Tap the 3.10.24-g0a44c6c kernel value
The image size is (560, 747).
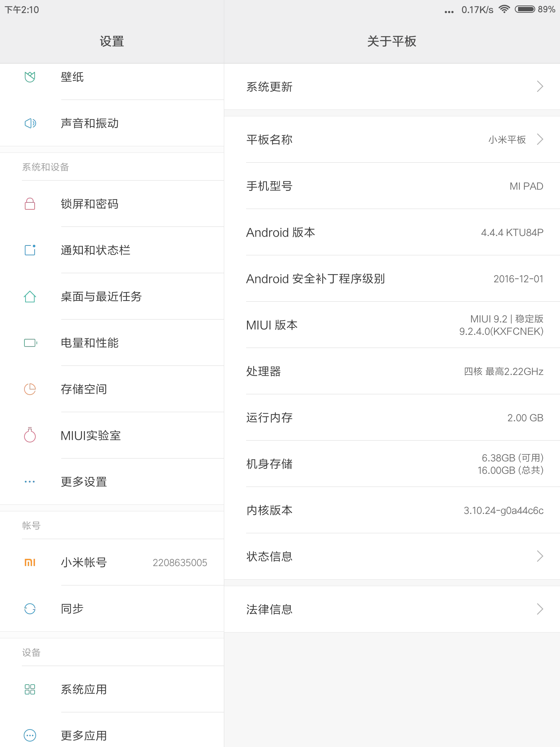click(x=503, y=511)
